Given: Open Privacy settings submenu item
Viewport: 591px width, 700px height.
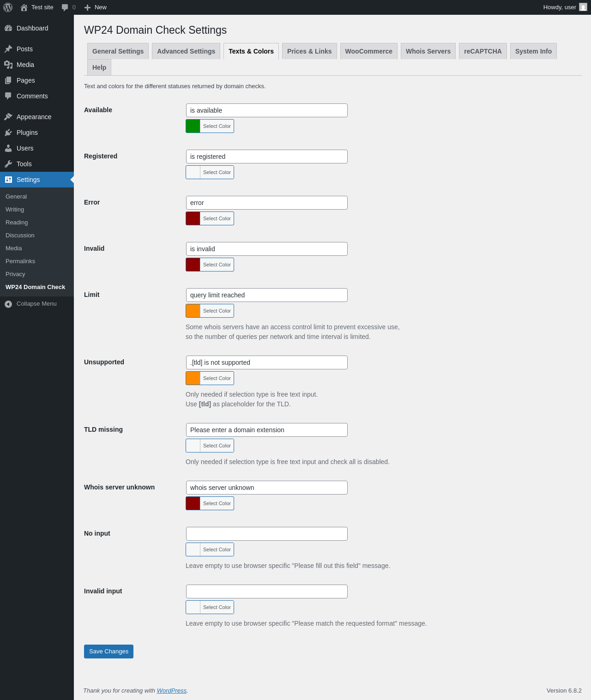Looking at the screenshot, I should 37,274.
